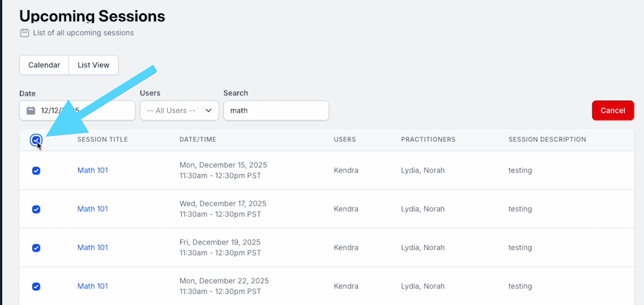Uncheck the December 22 Math 101 session
Viewport: 644px width, 305px height.
[x=36, y=286]
